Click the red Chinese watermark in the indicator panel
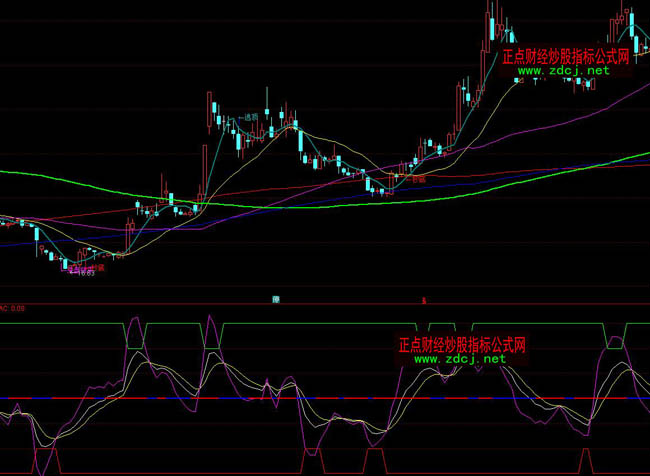Image resolution: width=650 pixels, height=476 pixels. coord(461,343)
